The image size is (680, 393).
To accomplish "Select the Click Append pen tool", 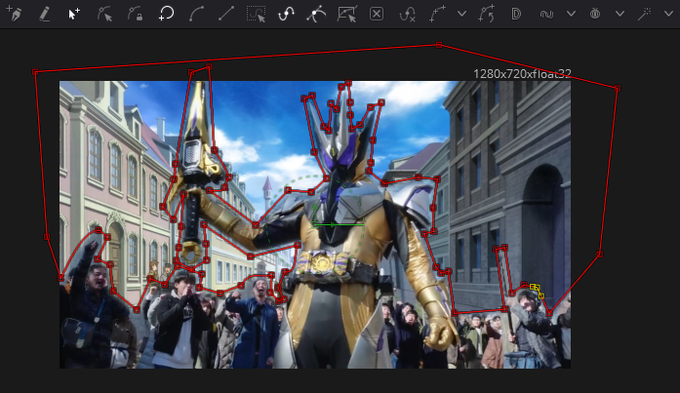I will point(14,14).
